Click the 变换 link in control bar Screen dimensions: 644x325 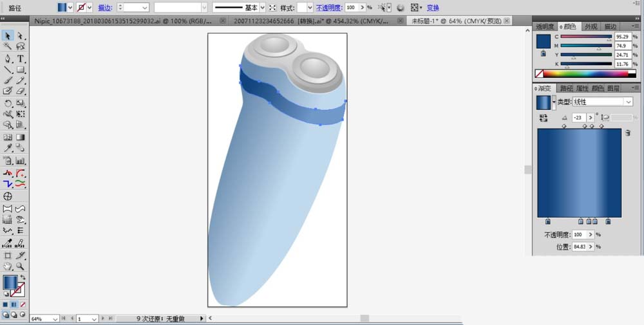coord(433,7)
